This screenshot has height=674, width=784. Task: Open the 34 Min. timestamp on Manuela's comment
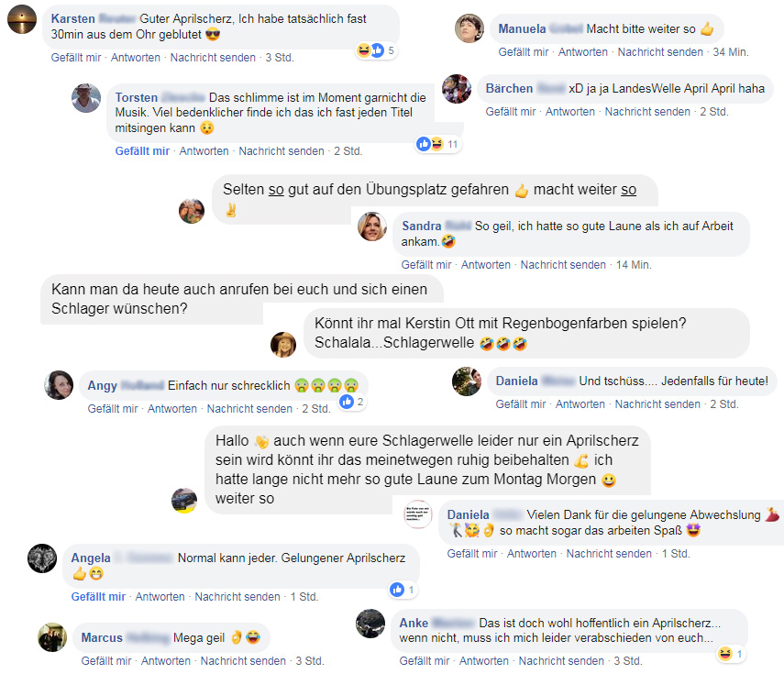[731, 51]
